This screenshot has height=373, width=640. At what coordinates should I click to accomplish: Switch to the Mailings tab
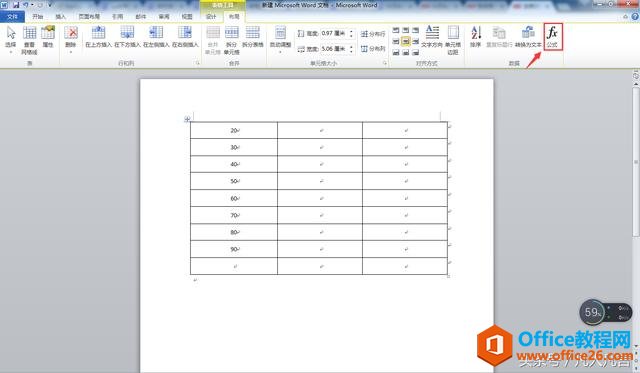(141, 16)
